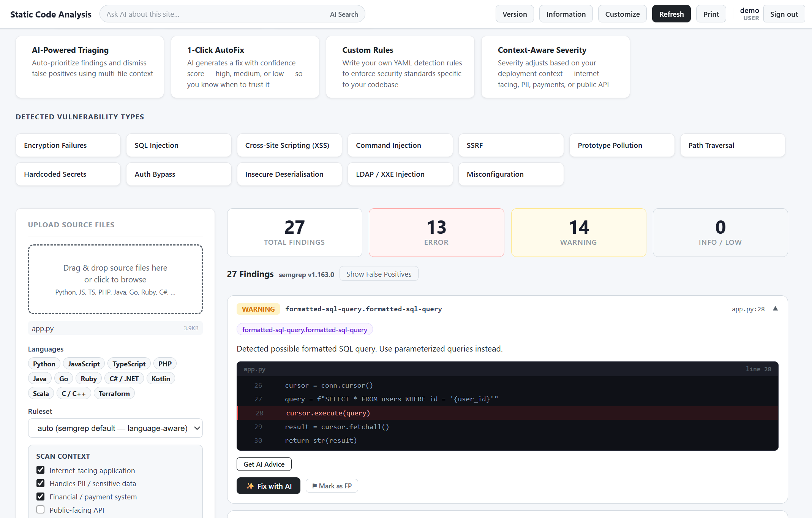Disable Financial / payment system checkbox
This screenshot has width=812, height=518.
point(41,496)
